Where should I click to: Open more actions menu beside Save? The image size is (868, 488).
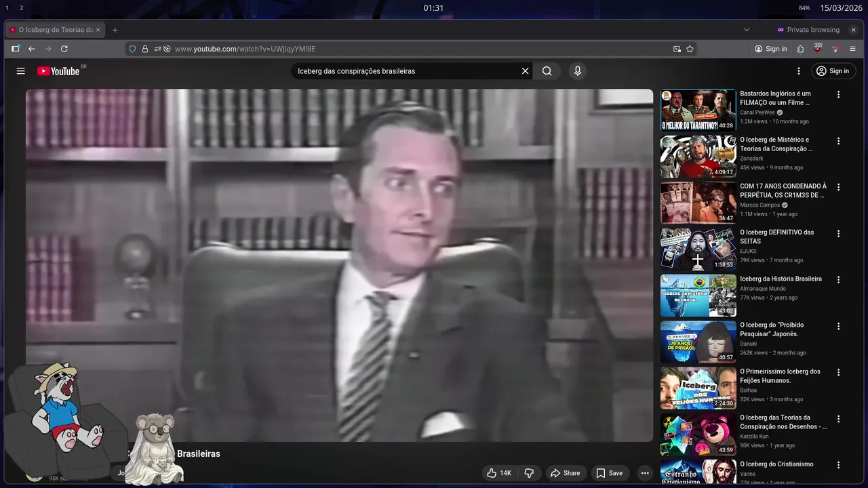click(x=645, y=473)
